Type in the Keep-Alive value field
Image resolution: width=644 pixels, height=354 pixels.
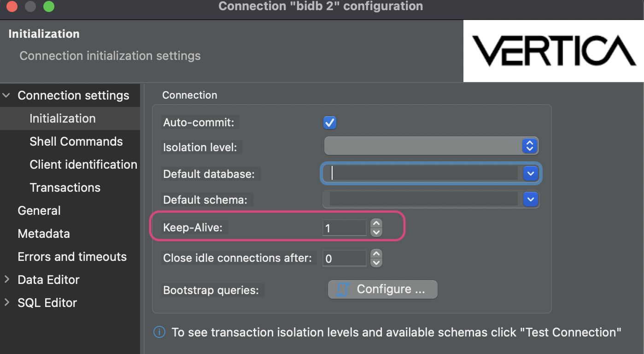pos(345,227)
